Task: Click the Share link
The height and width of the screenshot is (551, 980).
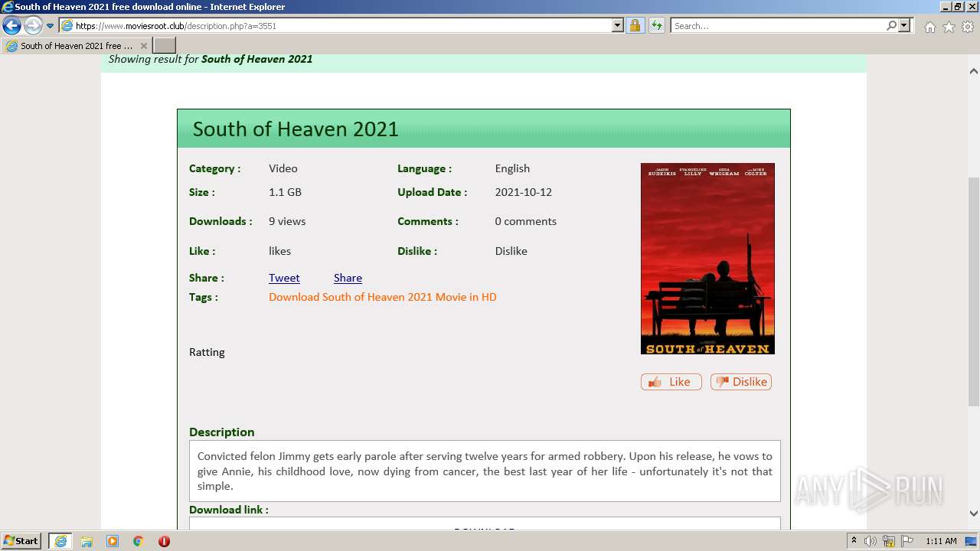Action: pyautogui.click(x=348, y=278)
